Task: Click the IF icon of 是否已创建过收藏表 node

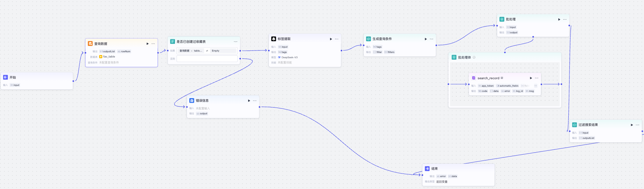Action: (173, 41)
